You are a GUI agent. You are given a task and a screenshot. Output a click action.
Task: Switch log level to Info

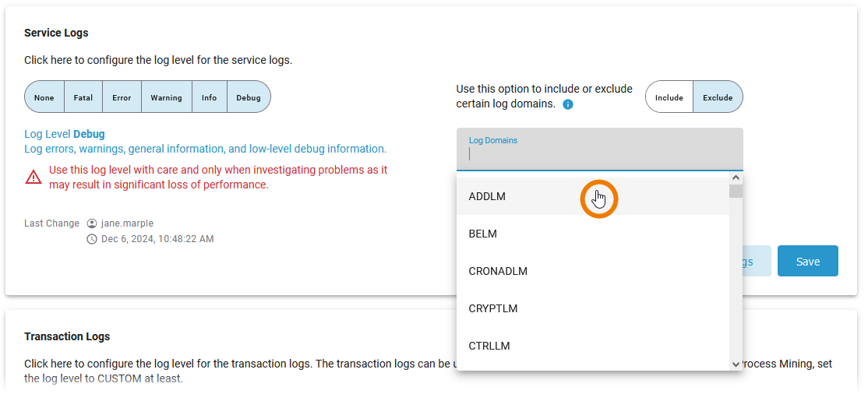pyautogui.click(x=209, y=97)
